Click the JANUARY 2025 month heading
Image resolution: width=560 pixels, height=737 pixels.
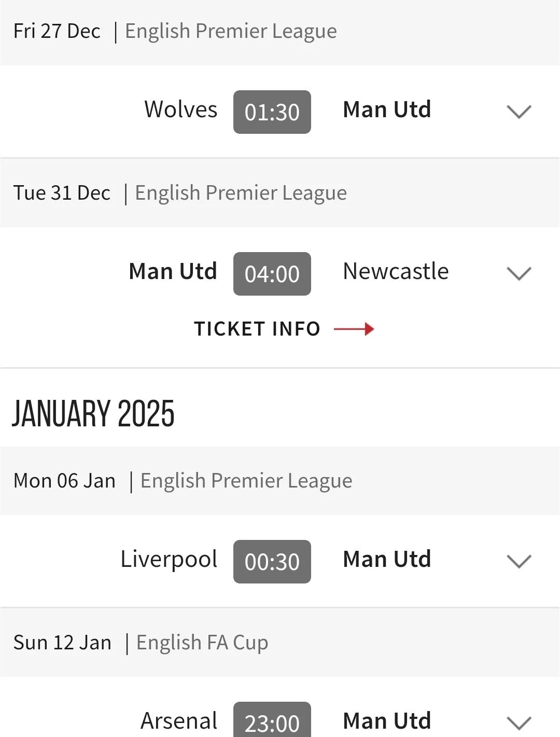(x=93, y=413)
